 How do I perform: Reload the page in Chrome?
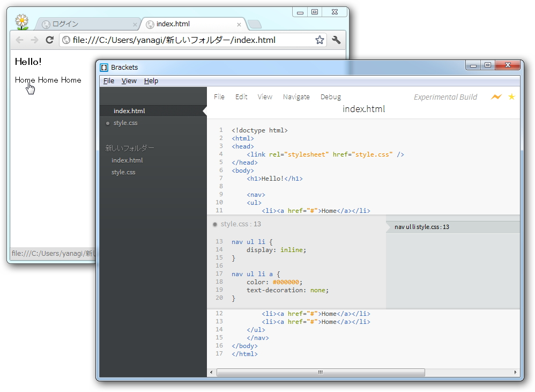50,40
